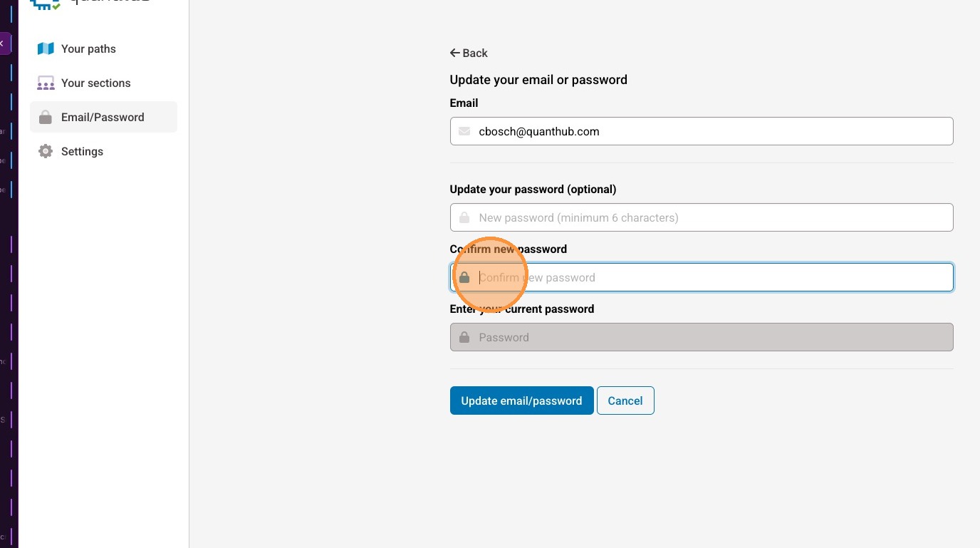Click the lock icon in the sidebar
Viewport: 980px width, 548px height.
tap(46, 118)
